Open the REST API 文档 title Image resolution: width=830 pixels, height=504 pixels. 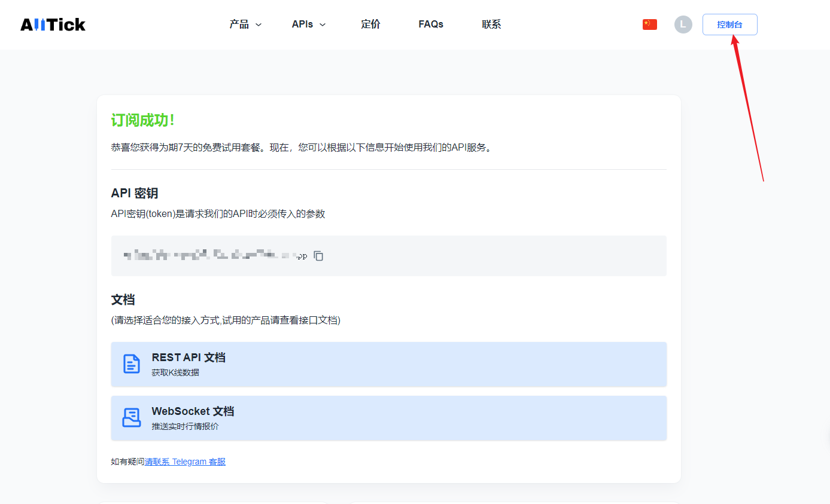tap(189, 358)
